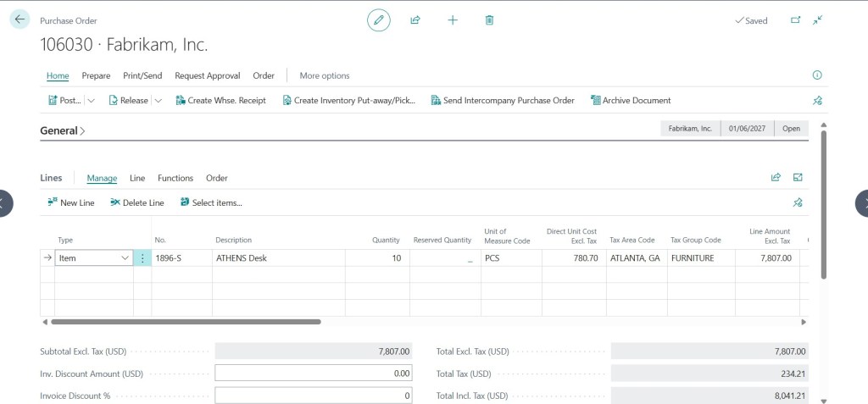Expand the General section
The image size is (868, 404).
[x=63, y=131]
